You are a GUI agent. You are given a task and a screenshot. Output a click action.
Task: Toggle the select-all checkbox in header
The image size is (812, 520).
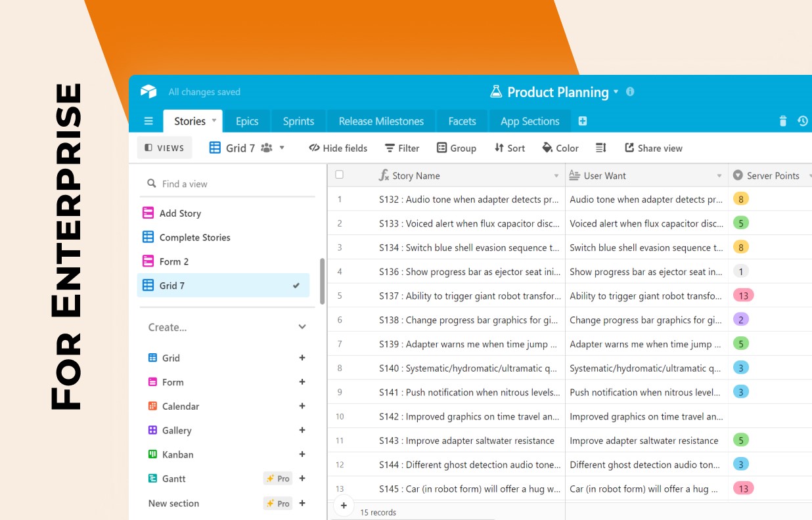(340, 175)
